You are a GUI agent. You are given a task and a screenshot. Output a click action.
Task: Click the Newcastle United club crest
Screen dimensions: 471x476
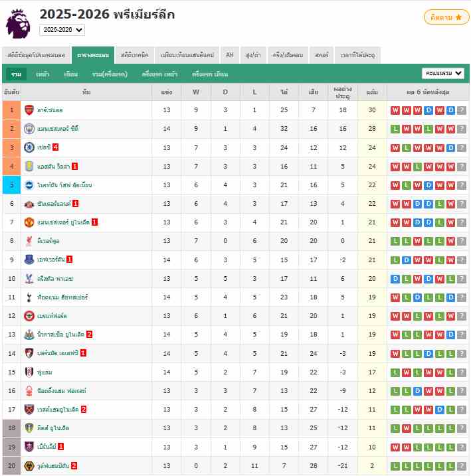29,335
